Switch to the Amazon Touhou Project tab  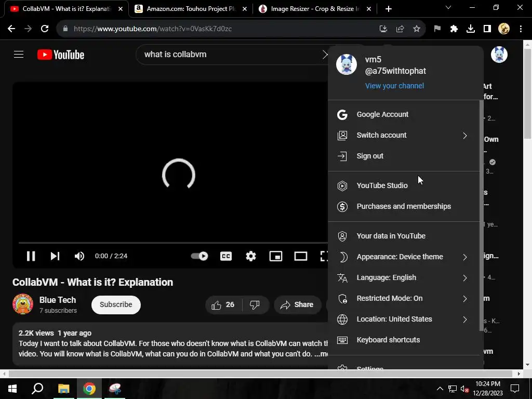(191, 9)
